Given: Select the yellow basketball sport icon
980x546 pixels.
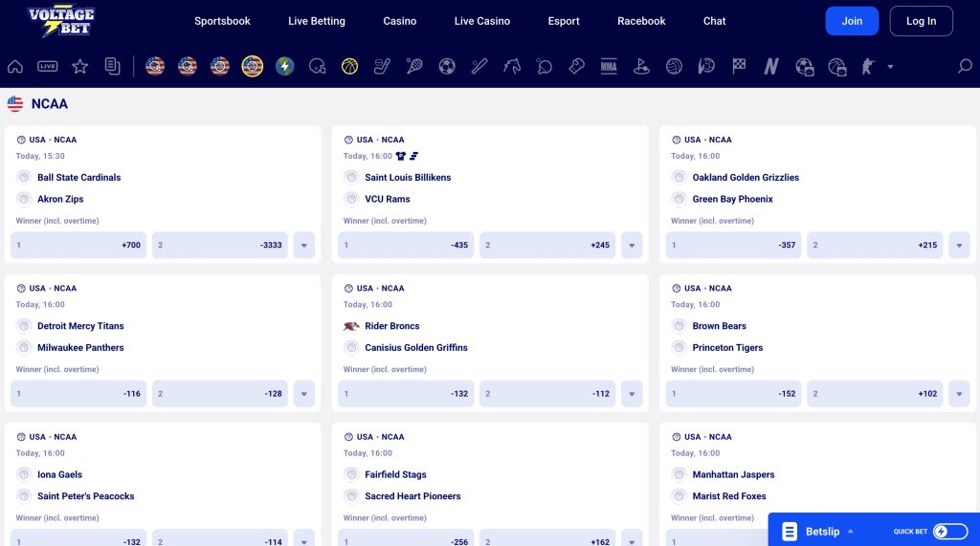Looking at the screenshot, I should [350, 66].
